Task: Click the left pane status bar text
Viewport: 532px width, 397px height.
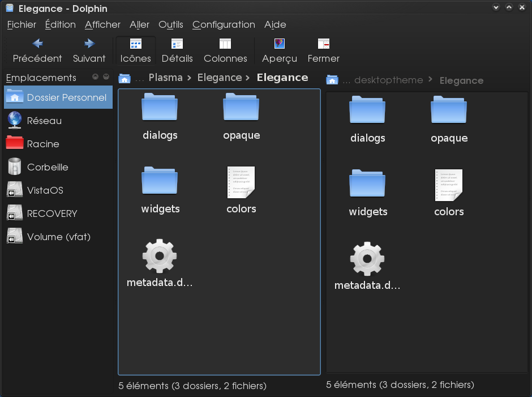Action: click(x=192, y=386)
